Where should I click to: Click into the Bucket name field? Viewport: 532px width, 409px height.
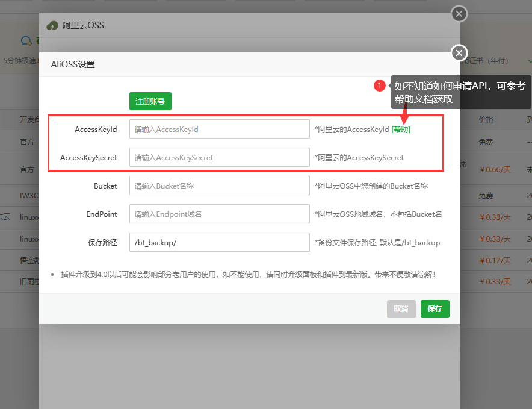coord(220,186)
